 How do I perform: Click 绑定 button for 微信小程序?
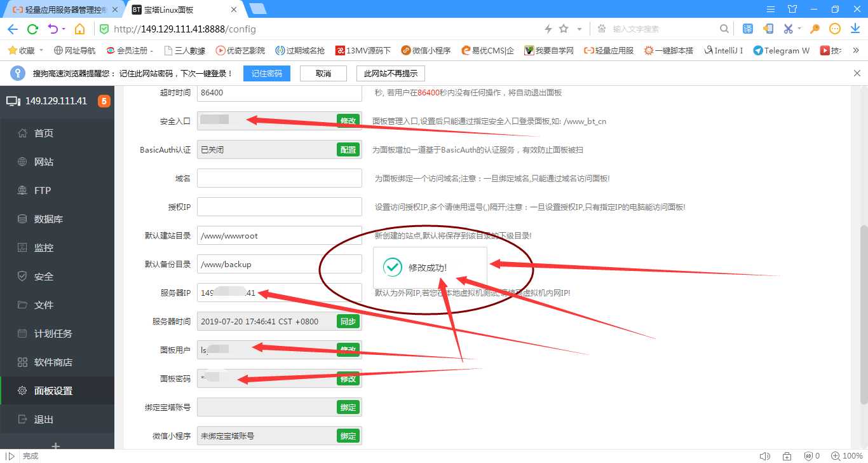pos(348,436)
